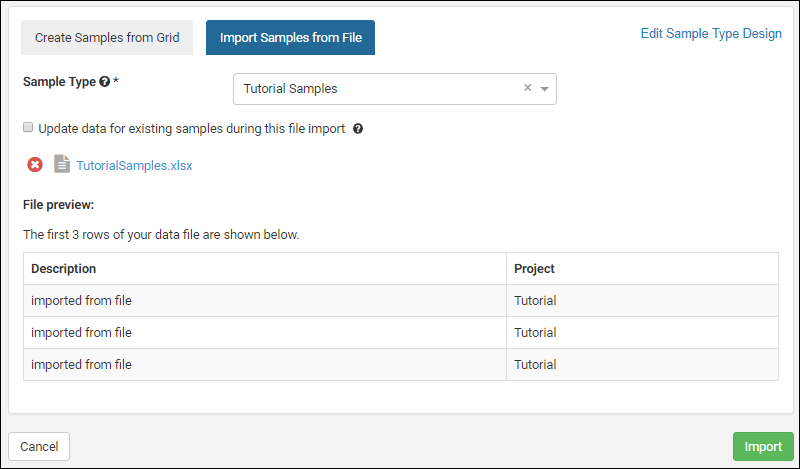Clear the Tutorial Samples selection with the x

(528, 88)
